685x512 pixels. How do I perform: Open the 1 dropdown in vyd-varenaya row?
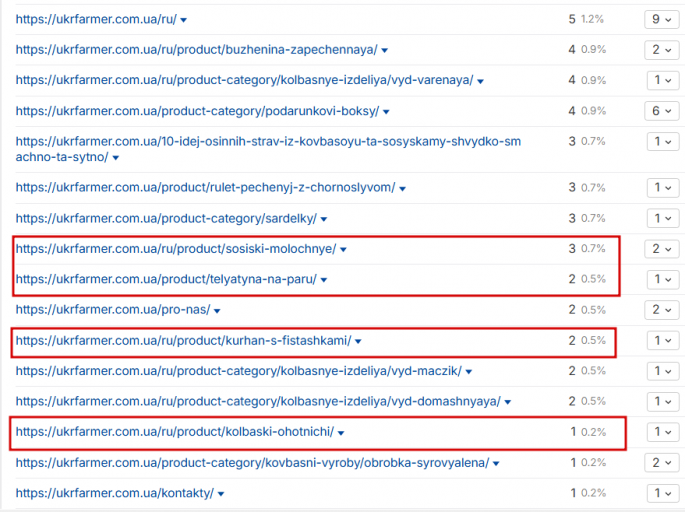coord(663,80)
